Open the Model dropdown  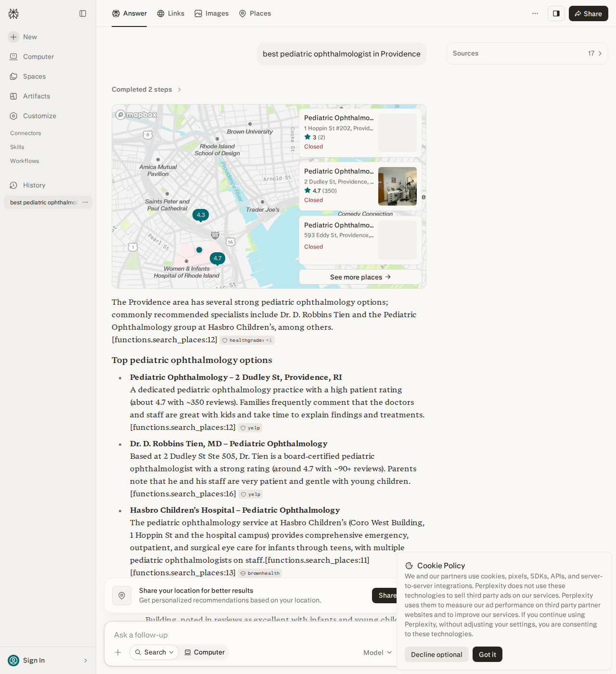click(x=378, y=652)
